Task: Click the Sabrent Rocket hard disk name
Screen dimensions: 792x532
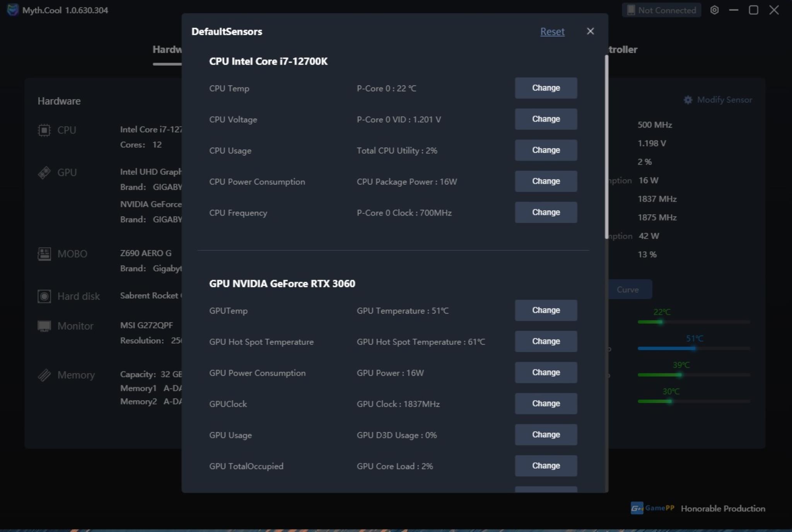Action: pos(151,296)
